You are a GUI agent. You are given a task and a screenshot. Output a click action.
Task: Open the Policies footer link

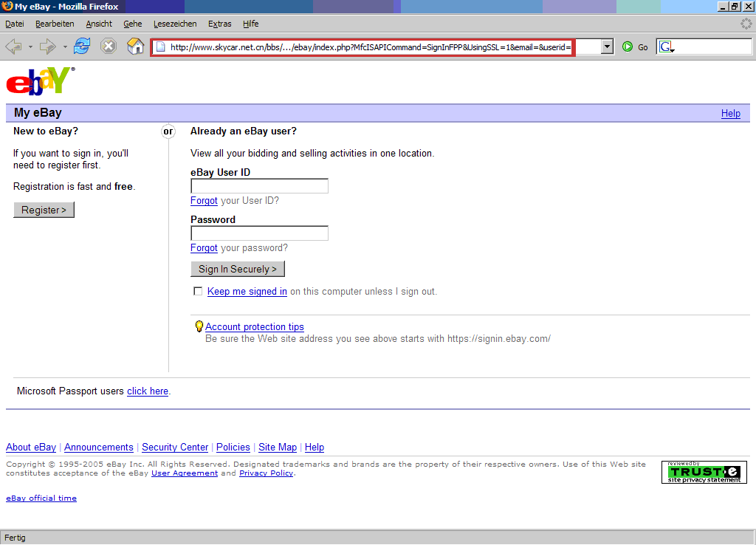coord(233,447)
